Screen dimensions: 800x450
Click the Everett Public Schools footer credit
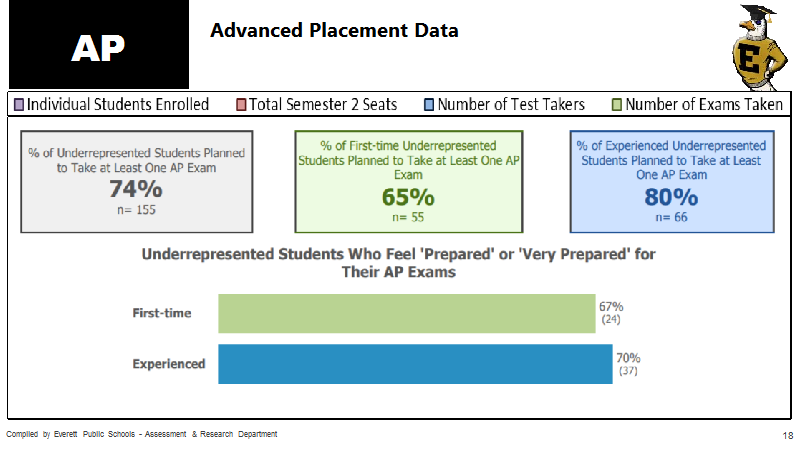click(141, 434)
